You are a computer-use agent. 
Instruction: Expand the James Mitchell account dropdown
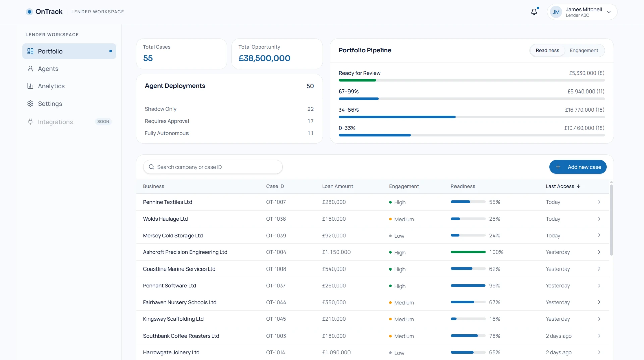pos(609,12)
